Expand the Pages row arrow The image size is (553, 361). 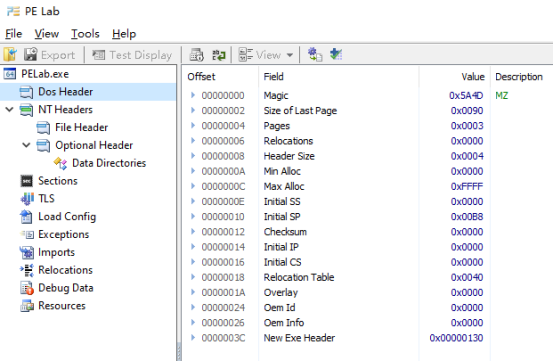[x=193, y=126]
